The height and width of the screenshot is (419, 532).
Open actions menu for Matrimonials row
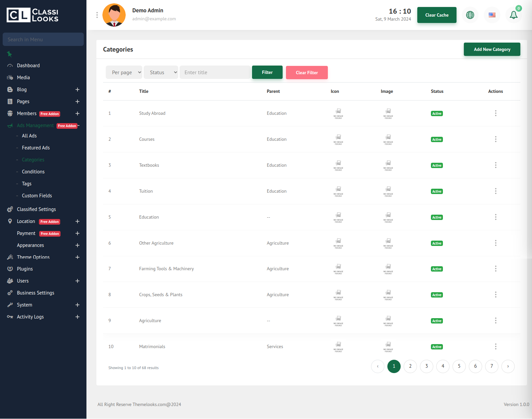pyautogui.click(x=495, y=346)
